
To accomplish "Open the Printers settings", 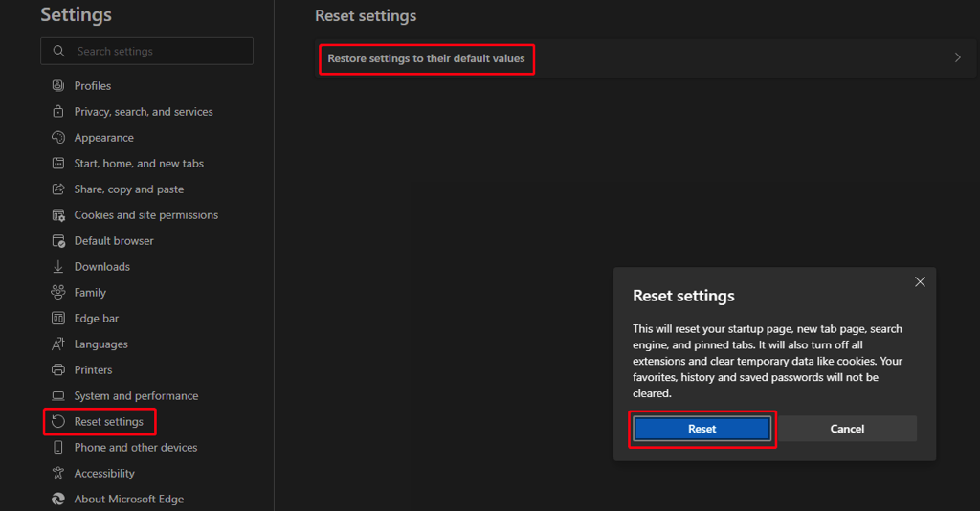I will [93, 369].
